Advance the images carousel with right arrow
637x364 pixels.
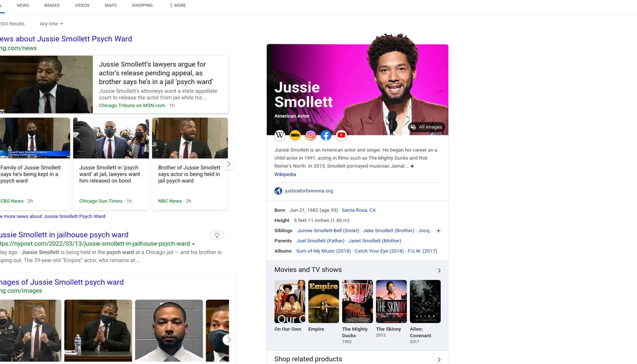(x=228, y=339)
